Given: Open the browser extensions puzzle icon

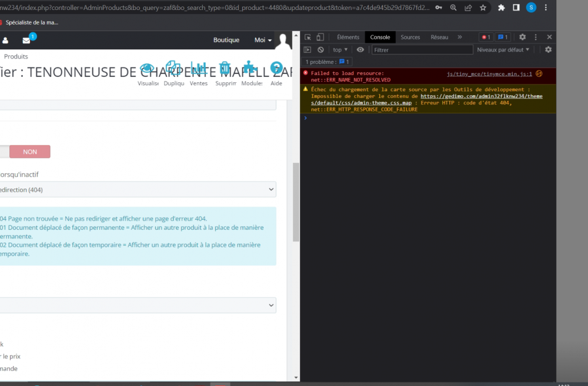Looking at the screenshot, I should [x=502, y=8].
